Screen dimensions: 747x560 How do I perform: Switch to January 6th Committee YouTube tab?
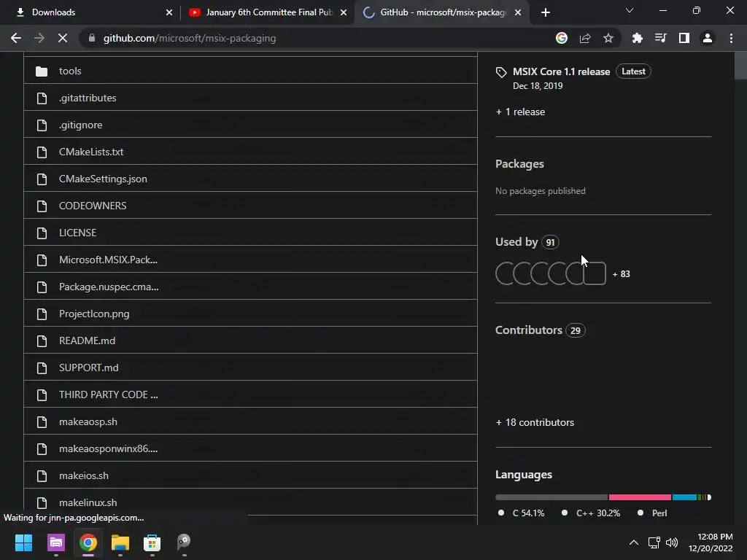point(268,12)
